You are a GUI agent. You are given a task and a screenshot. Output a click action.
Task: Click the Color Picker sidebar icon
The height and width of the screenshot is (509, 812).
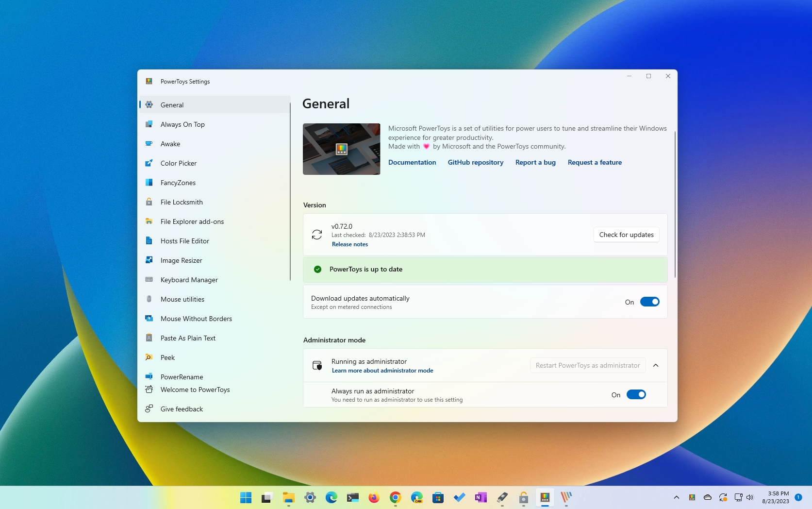click(149, 163)
